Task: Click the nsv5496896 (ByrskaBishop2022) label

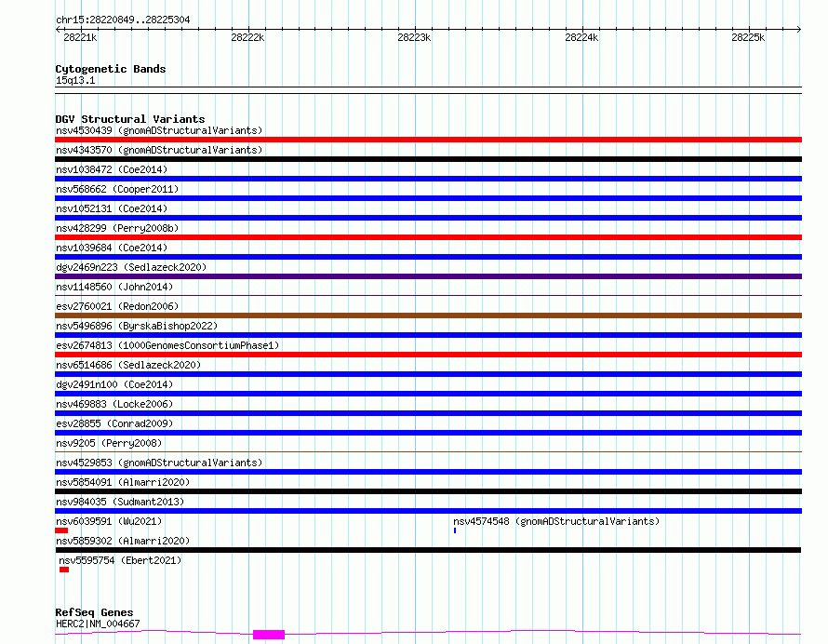Action: coord(137,326)
